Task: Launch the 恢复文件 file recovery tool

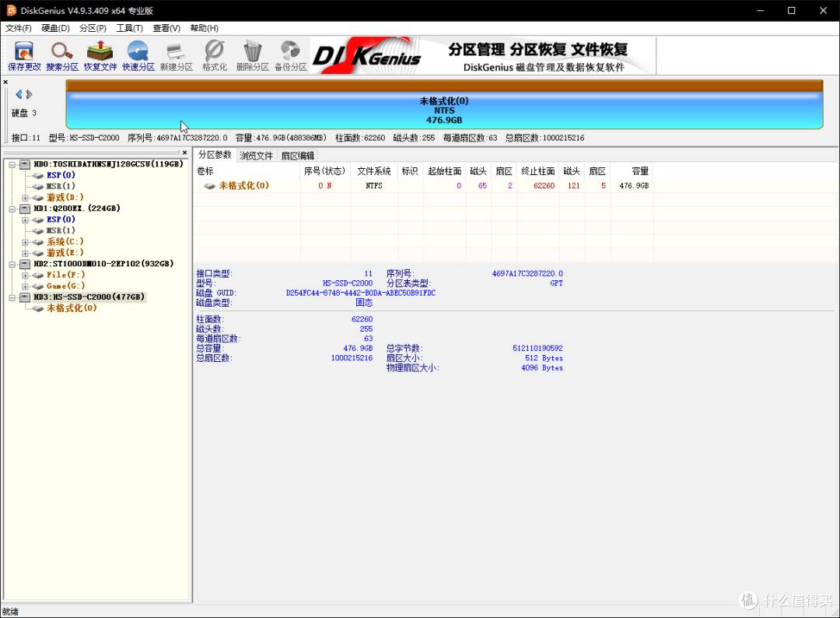Action: pyautogui.click(x=100, y=56)
